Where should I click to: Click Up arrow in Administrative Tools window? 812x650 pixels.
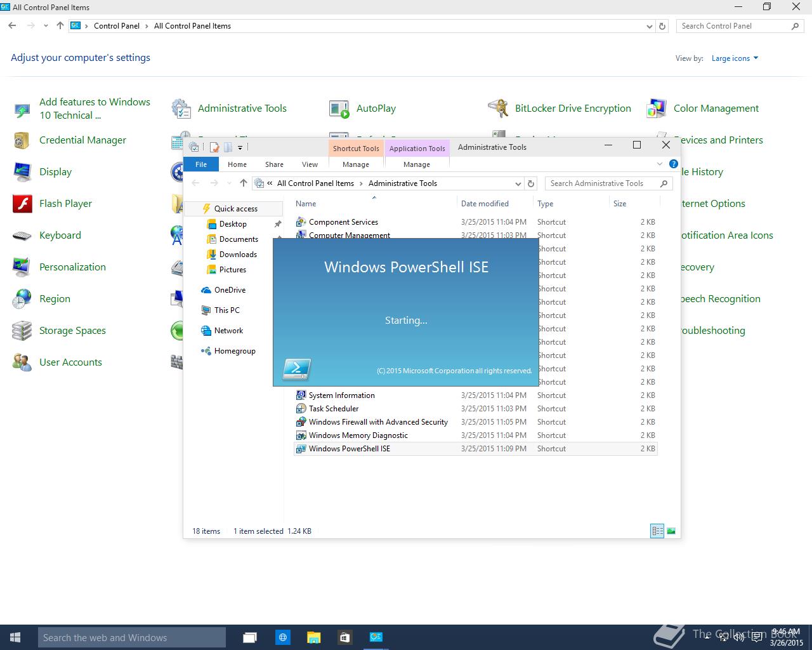click(x=244, y=183)
